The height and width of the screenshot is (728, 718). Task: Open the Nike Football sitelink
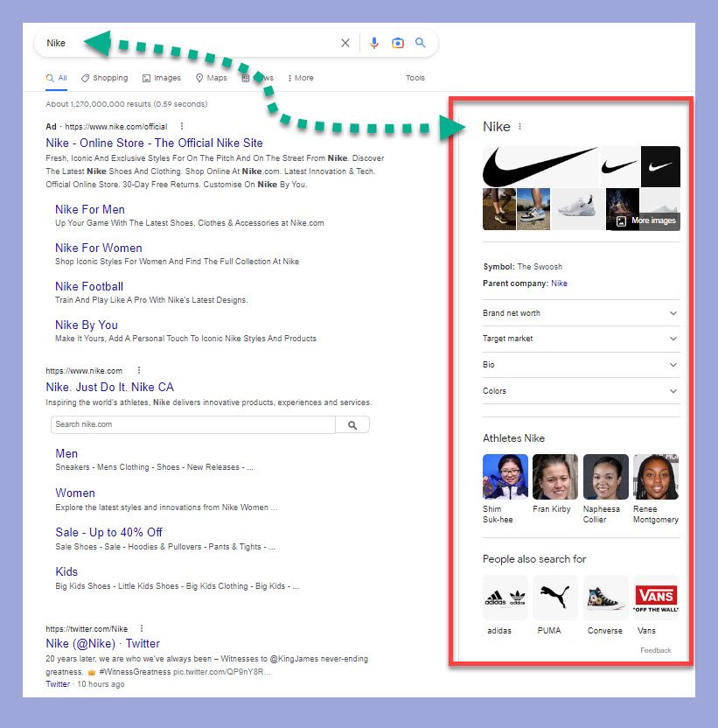tap(89, 286)
